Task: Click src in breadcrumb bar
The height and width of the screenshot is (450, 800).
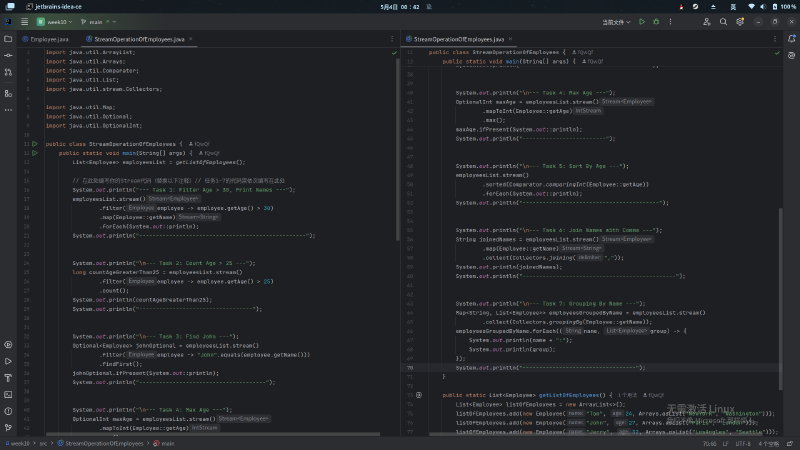Action: click(43, 443)
